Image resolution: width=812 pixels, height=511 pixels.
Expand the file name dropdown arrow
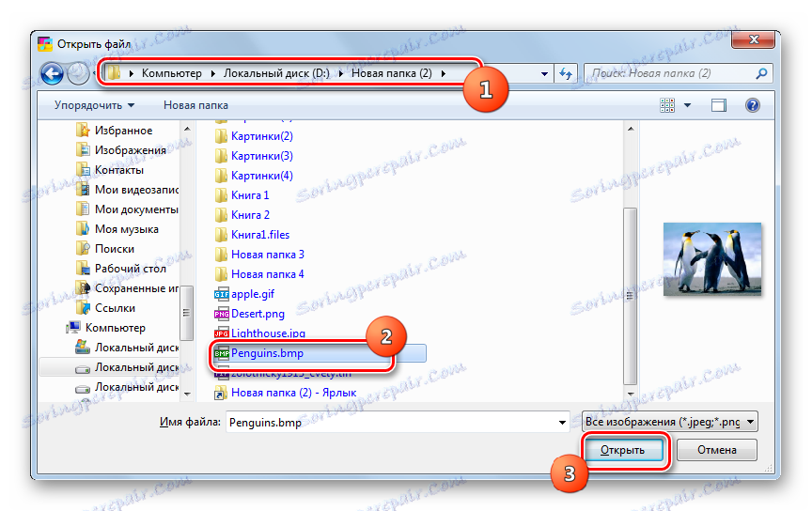[x=562, y=423]
